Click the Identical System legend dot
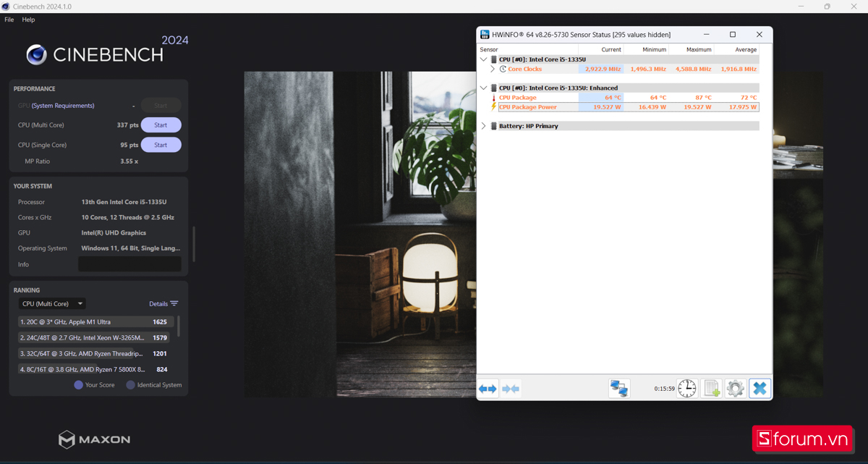The width and height of the screenshot is (868, 464). pyautogui.click(x=131, y=385)
